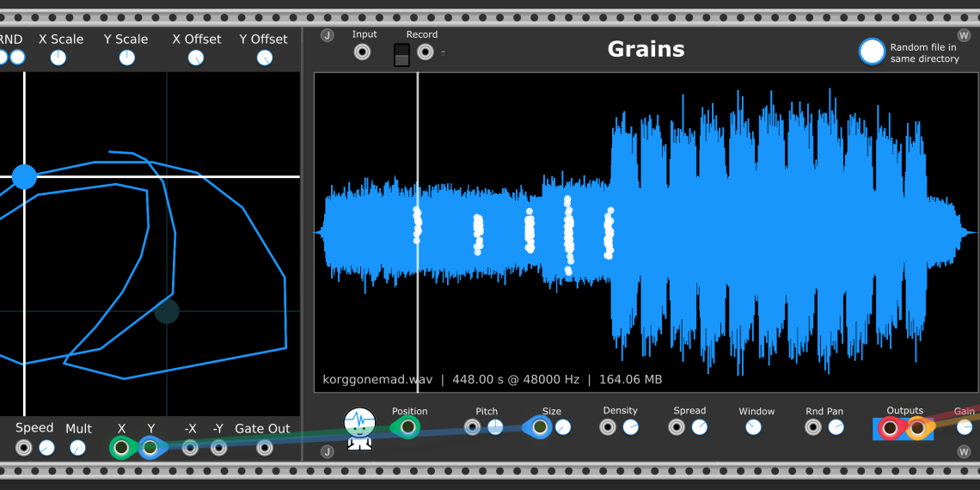Click the Record trigger jack

[x=426, y=52]
